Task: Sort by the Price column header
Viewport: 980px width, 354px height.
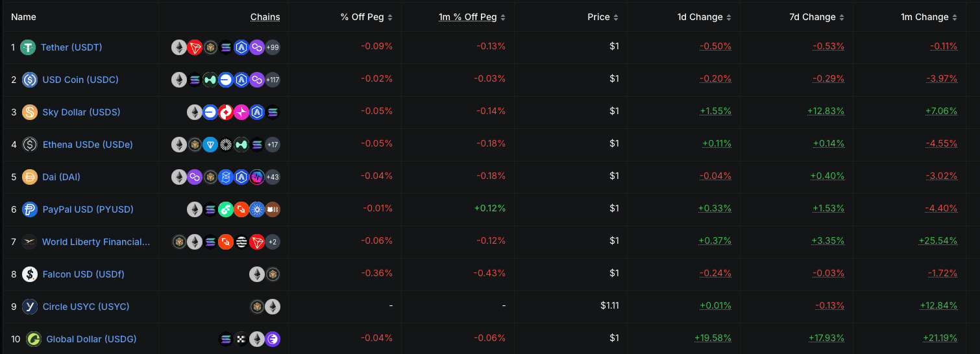Action: coord(602,18)
